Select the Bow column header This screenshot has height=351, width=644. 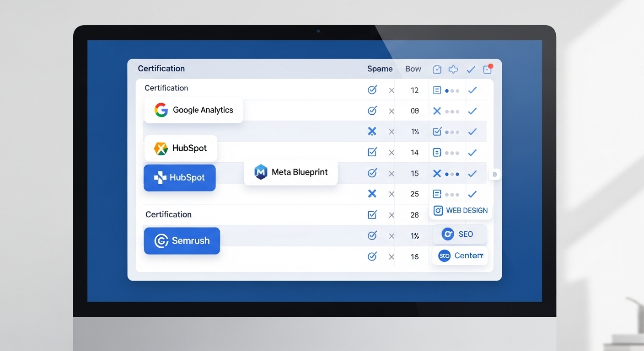click(413, 69)
